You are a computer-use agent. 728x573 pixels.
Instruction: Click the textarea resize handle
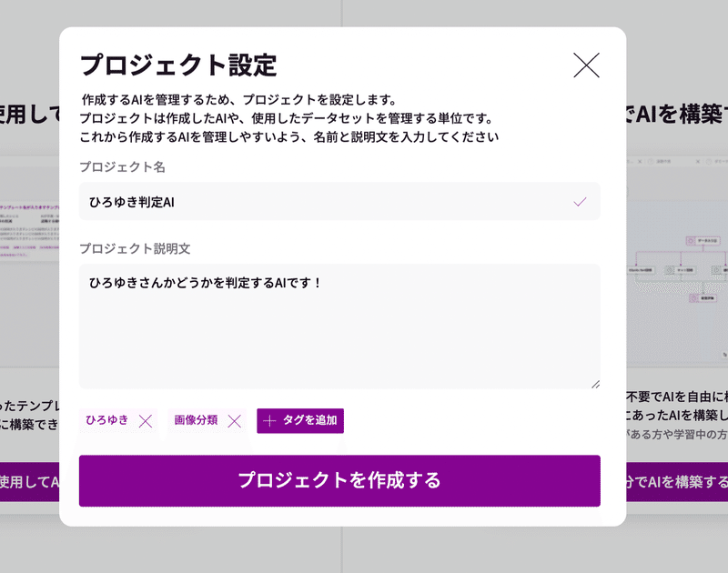pyautogui.click(x=596, y=384)
